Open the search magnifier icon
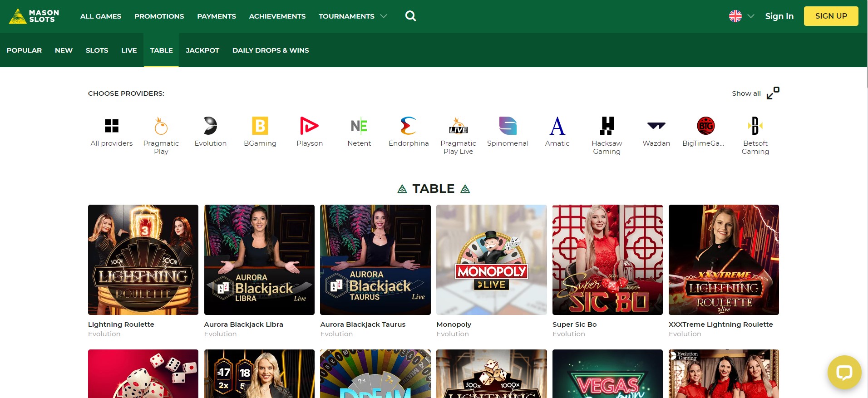This screenshot has height=398, width=868. click(410, 16)
